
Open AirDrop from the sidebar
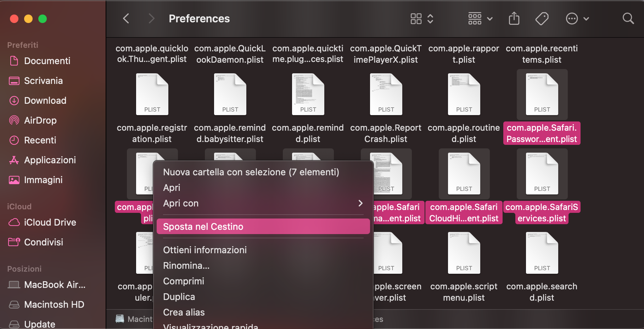[x=40, y=120]
